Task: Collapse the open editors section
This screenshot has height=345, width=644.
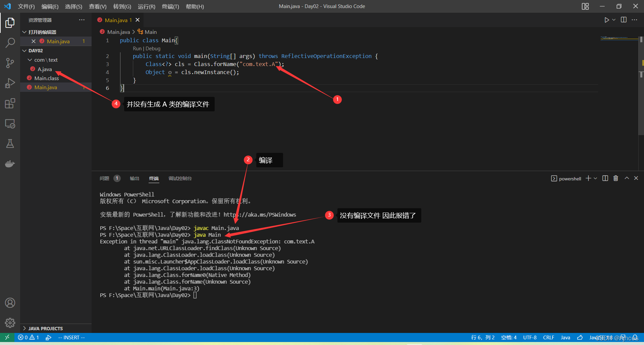Action: pos(24,32)
